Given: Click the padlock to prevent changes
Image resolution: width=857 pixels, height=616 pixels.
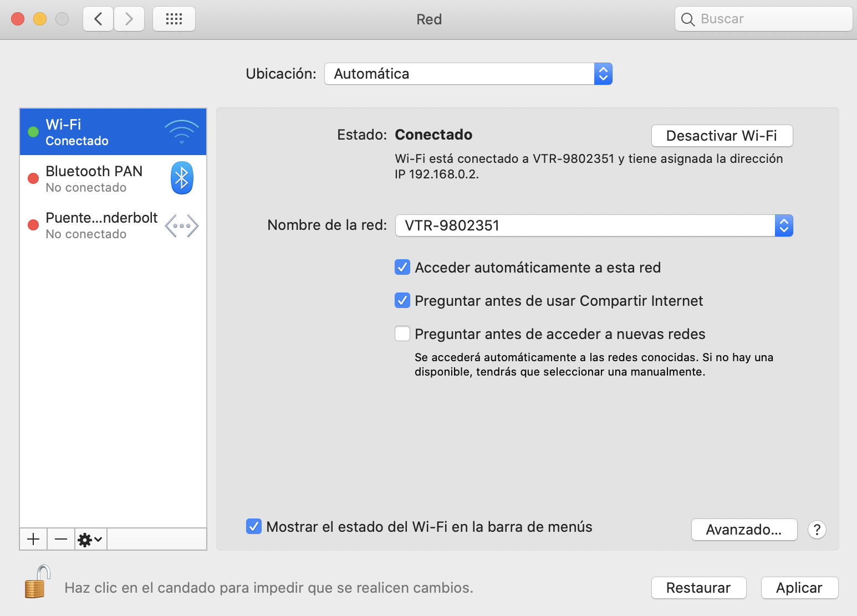Looking at the screenshot, I should pos(37,582).
